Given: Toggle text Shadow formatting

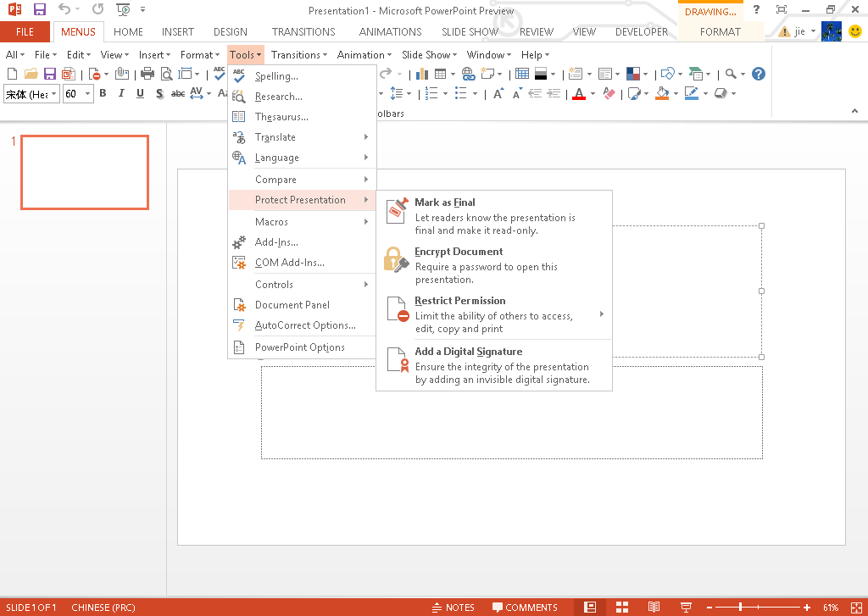Looking at the screenshot, I should pyautogui.click(x=159, y=93).
